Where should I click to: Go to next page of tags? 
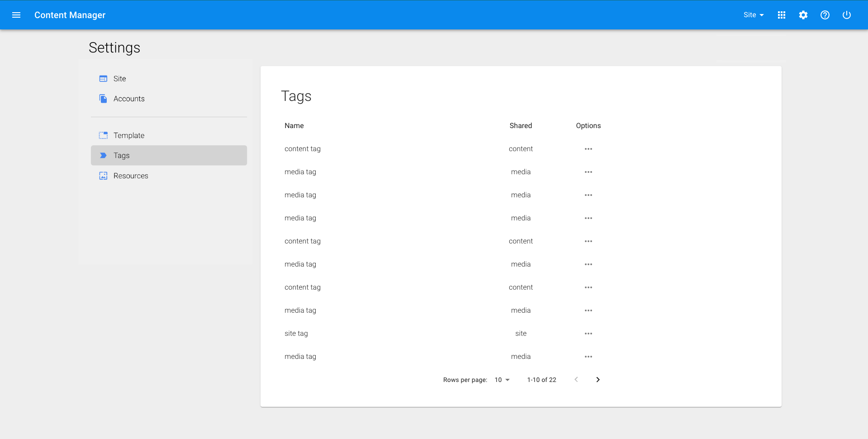598,380
